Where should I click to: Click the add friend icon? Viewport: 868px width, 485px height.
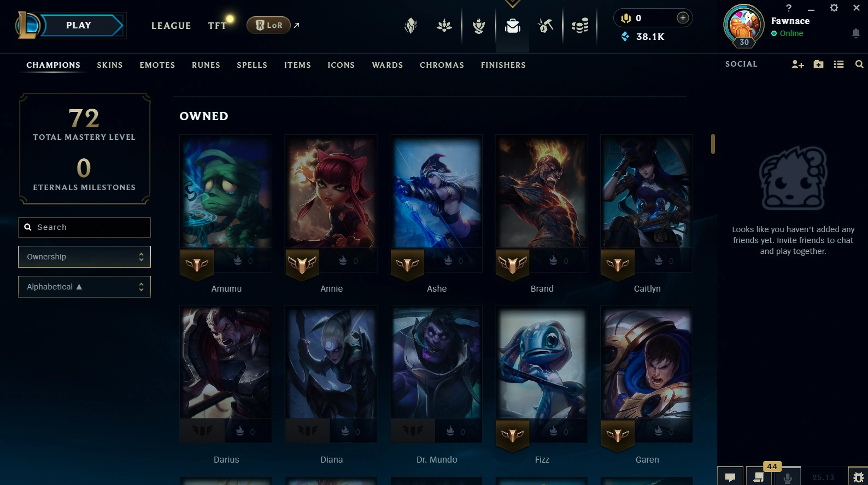tap(797, 64)
